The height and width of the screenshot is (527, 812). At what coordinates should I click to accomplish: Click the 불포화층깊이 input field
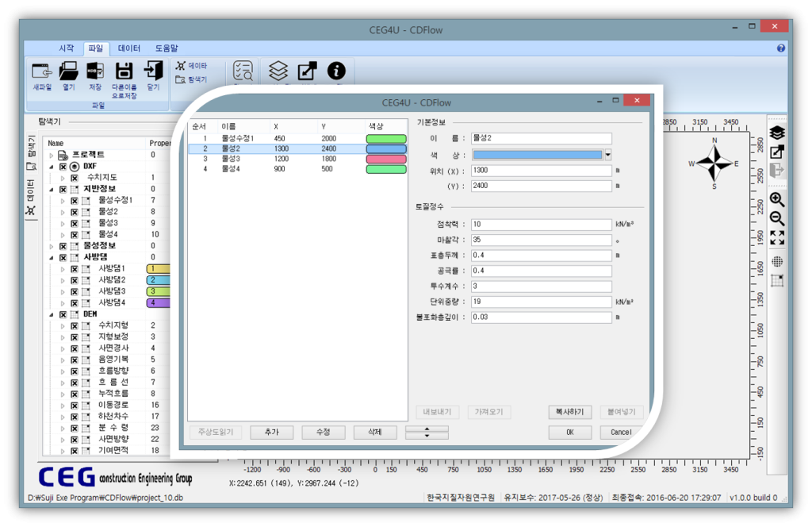[x=541, y=317]
